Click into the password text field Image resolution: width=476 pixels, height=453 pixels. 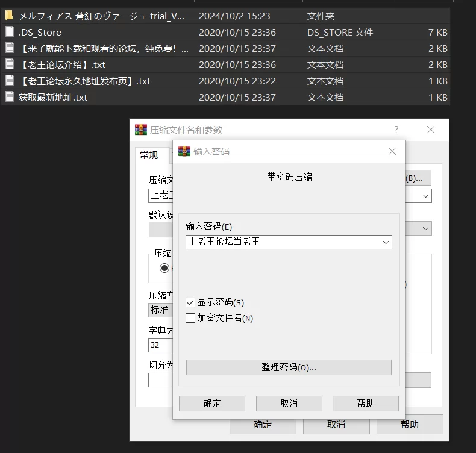pyautogui.click(x=282, y=242)
